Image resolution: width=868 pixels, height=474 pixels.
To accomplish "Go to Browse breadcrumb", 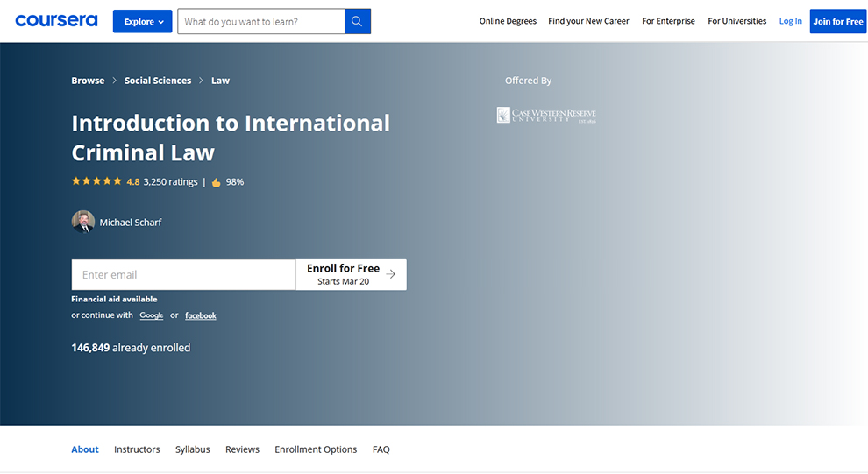I will [88, 81].
